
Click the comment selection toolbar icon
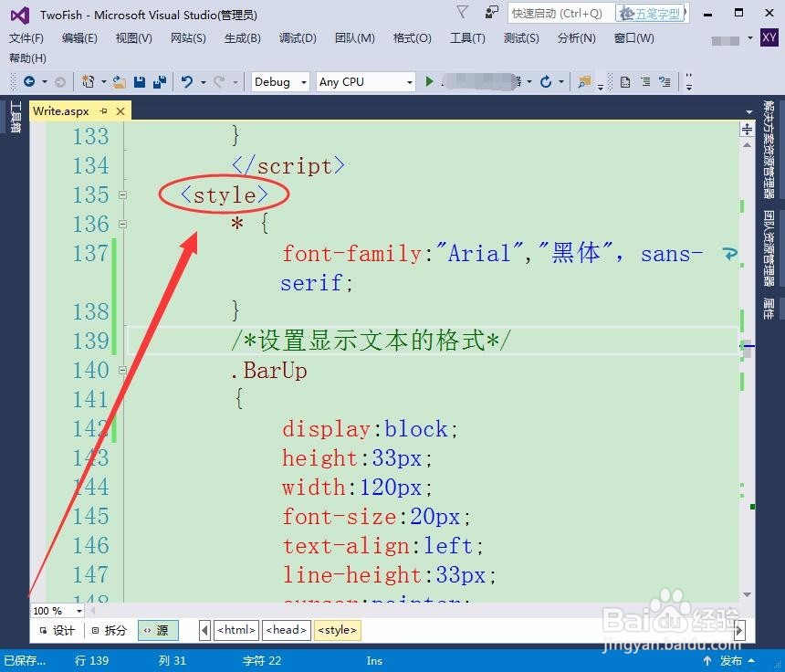pos(665,81)
